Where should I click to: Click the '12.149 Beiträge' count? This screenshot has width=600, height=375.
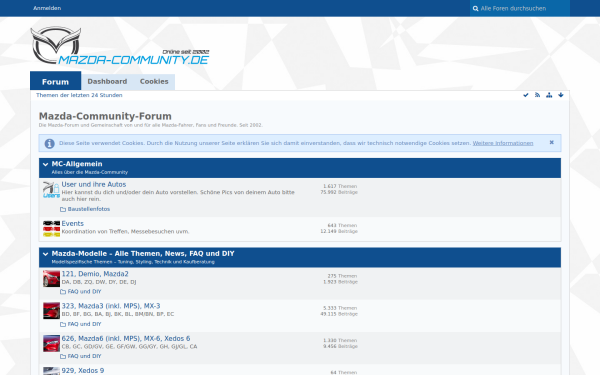coord(339,231)
